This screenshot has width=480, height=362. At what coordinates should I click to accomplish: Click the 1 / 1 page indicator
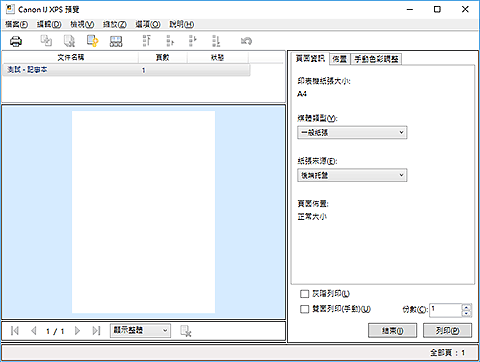coord(55,331)
